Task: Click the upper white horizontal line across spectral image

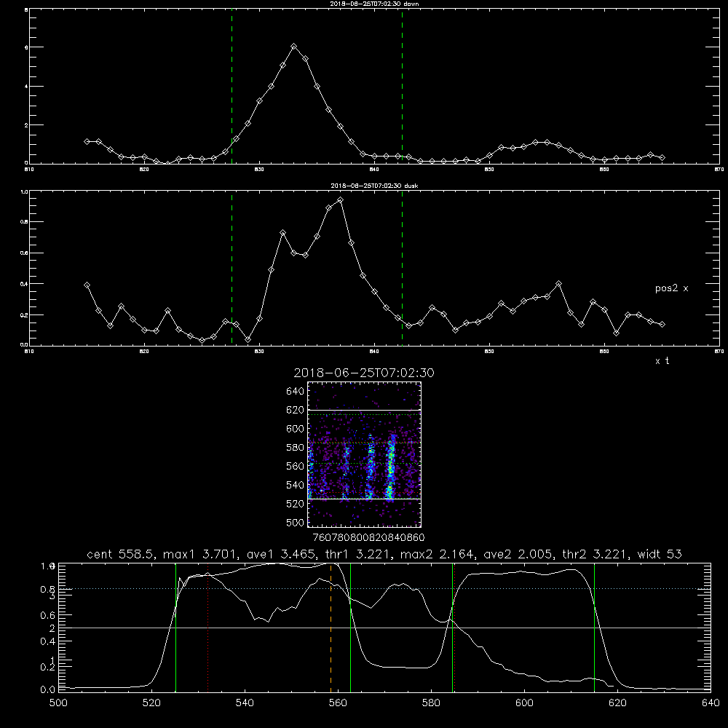Action: (x=365, y=410)
